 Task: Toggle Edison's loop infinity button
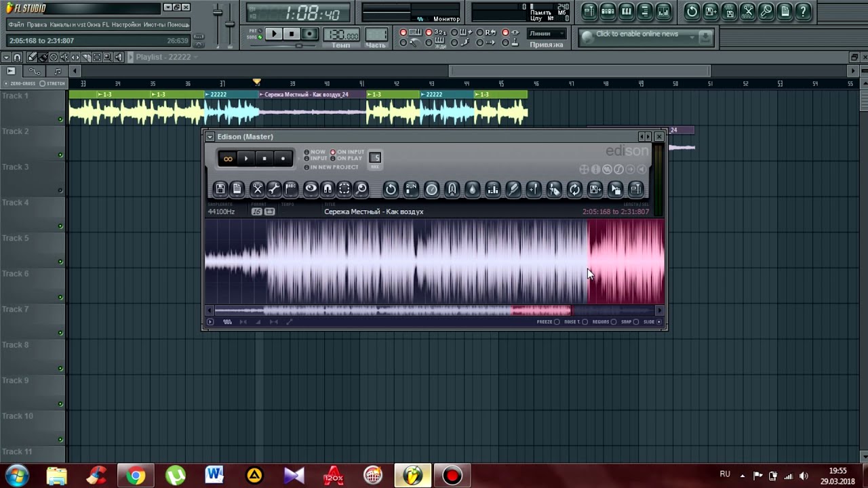(228, 159)
